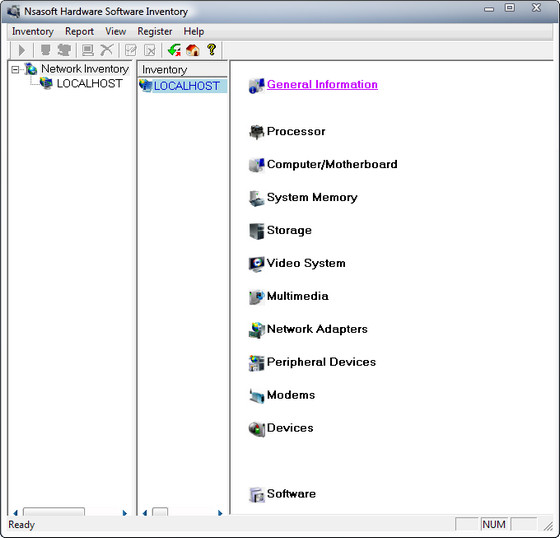Click the Network Adapters icon
This screenshot has width=560, height=538.
[256, 330]
